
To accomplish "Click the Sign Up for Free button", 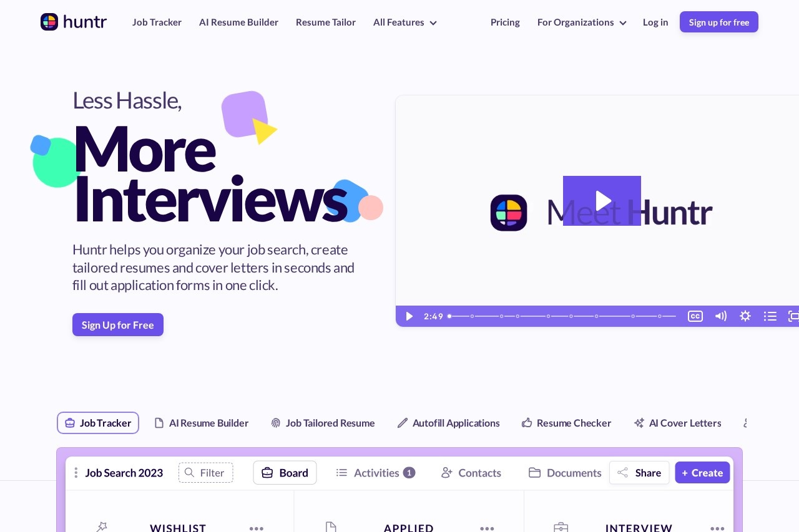I will (x=118, y=325).
